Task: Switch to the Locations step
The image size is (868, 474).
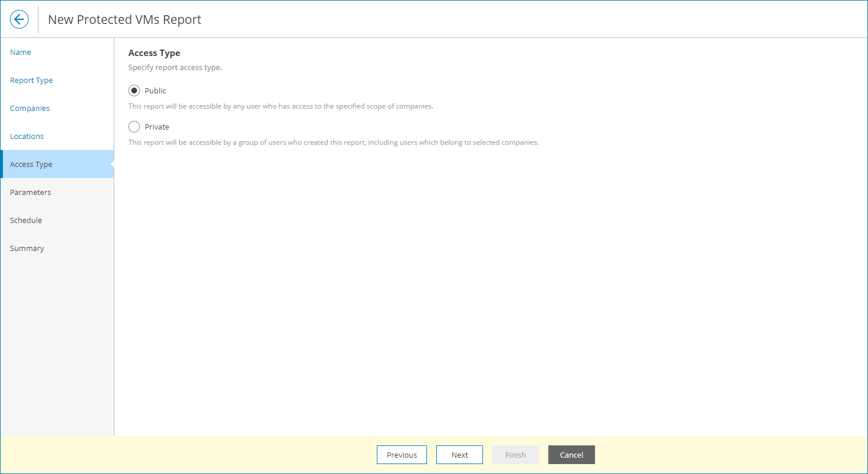Action: (x=27, y=136)
